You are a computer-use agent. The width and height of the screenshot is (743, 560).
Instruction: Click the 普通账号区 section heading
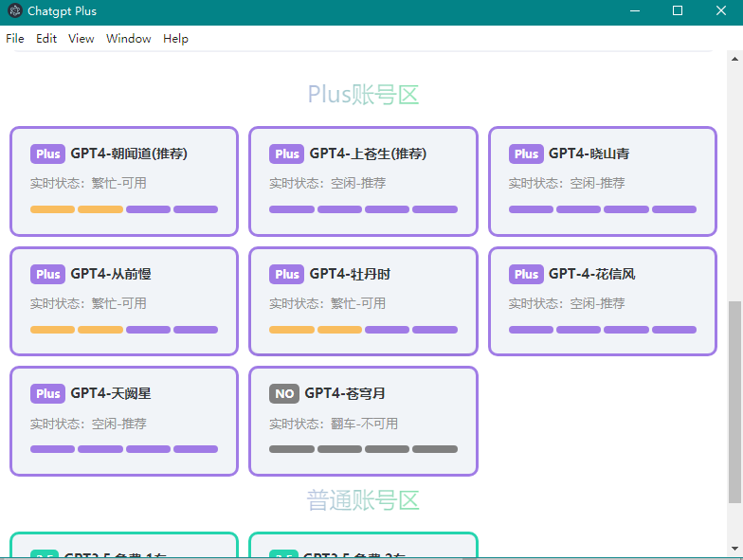tap(363, 500)
